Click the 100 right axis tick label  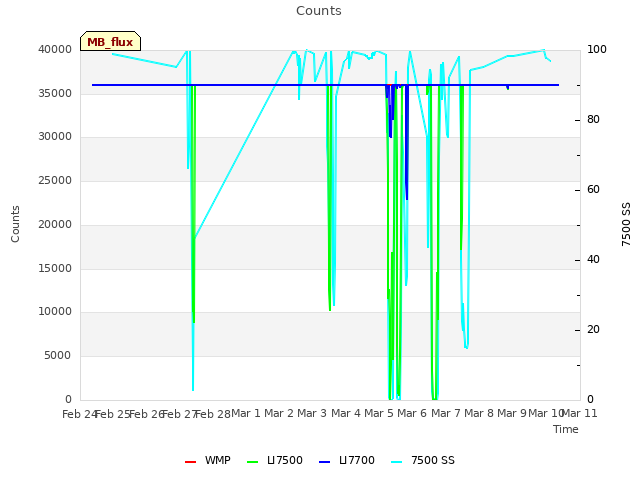(597, 49)
